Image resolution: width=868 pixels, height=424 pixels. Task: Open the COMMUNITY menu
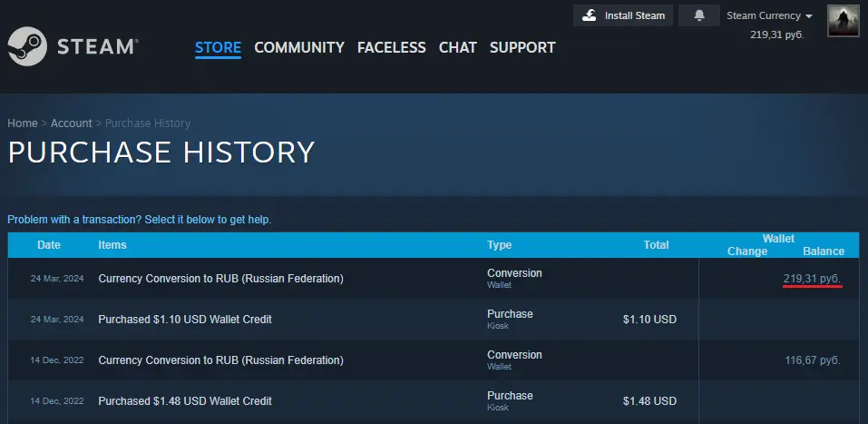299,47
